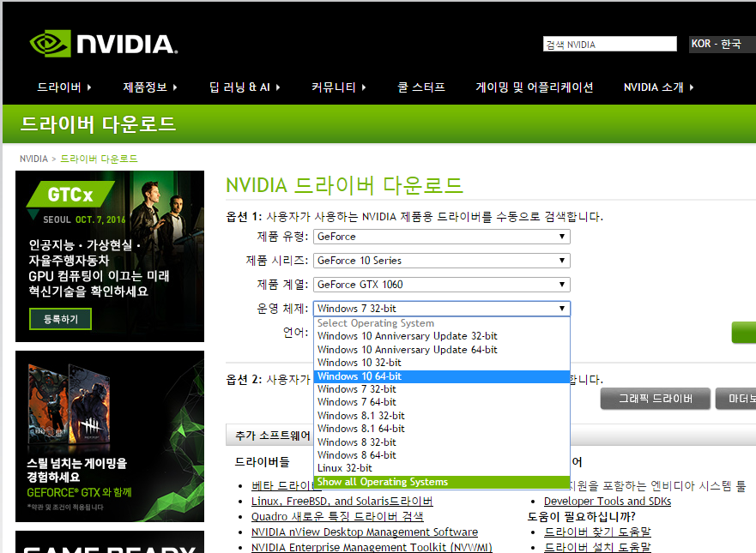Open the KOR - 한국 region selector

722,44
